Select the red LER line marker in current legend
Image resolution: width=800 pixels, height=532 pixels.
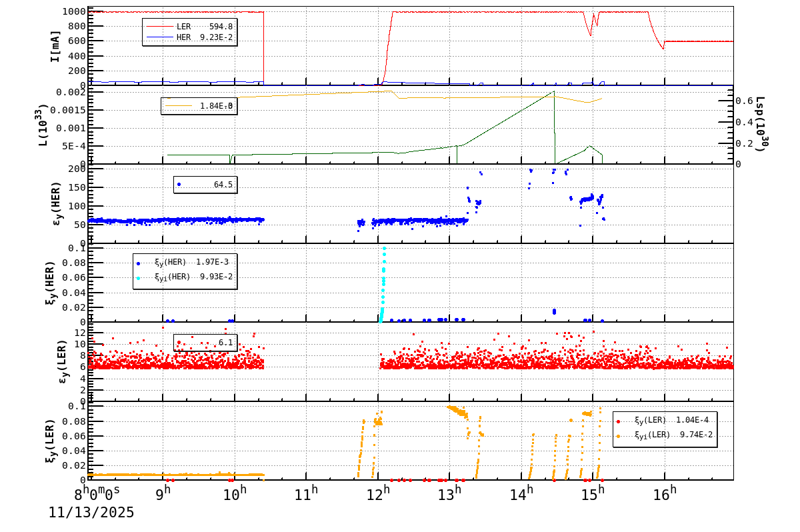pos(160,26)
